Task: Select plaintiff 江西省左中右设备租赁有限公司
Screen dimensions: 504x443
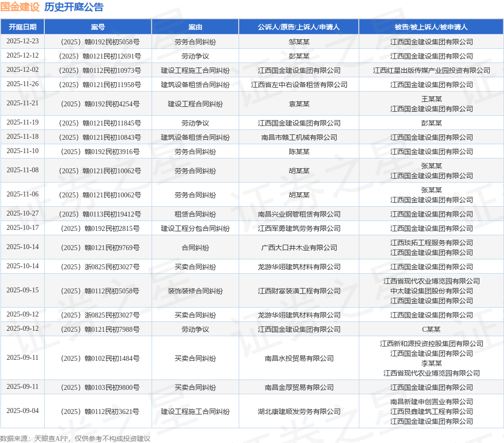Action: (x=299, y=85)
